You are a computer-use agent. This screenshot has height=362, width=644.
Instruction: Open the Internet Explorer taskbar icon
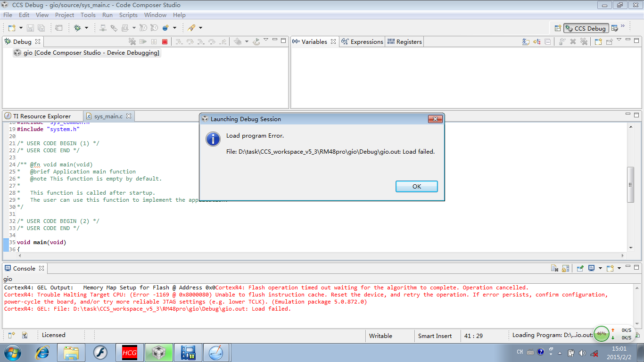click(x=43, y=352)
